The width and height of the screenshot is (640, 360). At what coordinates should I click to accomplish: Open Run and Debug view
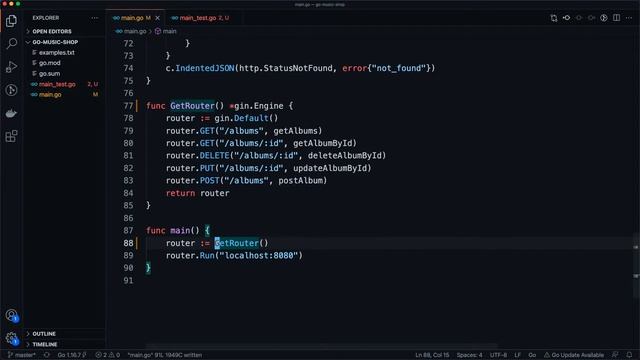[11, 67]
